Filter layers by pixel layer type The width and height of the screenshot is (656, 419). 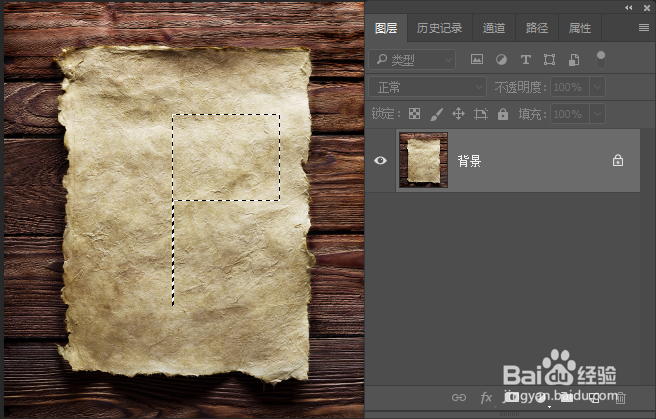tap(477, 59)
